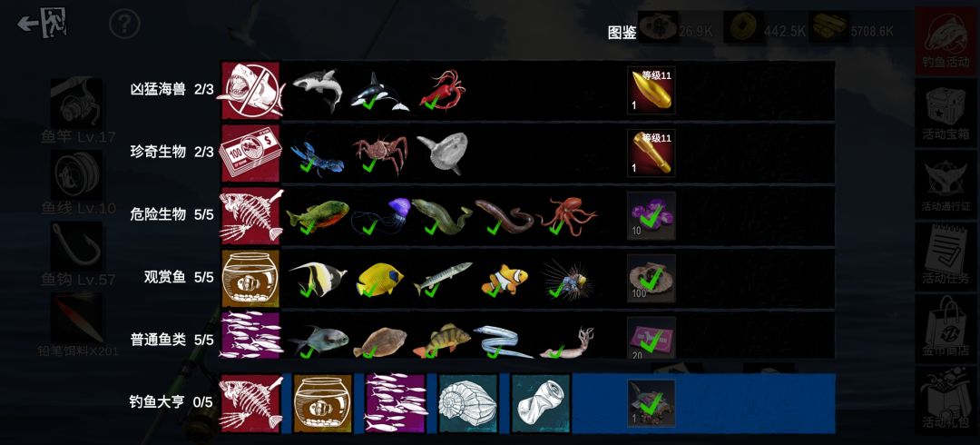Screen dimensions: 980x445
Task: Select the seashell fossil icon
Action: coord(468,404)
